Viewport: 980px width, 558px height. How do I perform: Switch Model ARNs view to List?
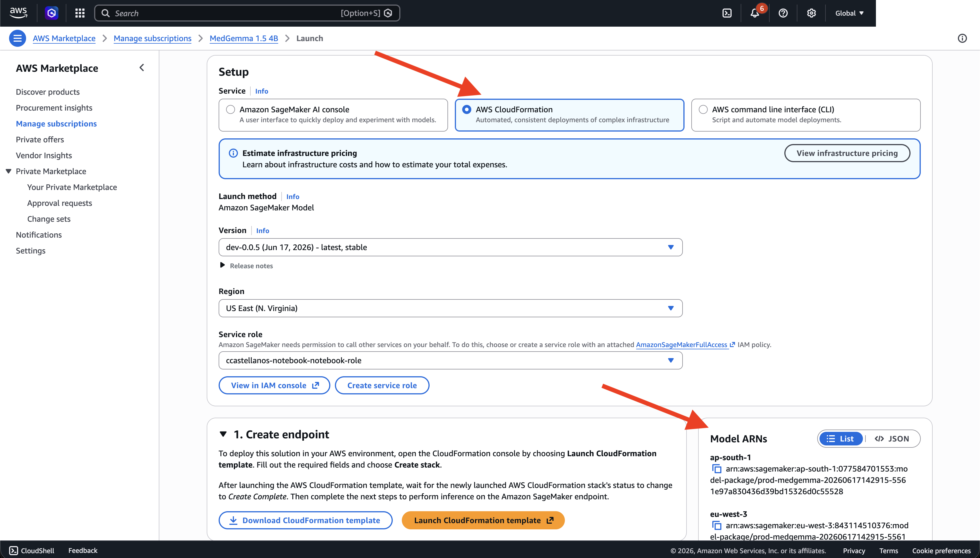pos(840,439)
